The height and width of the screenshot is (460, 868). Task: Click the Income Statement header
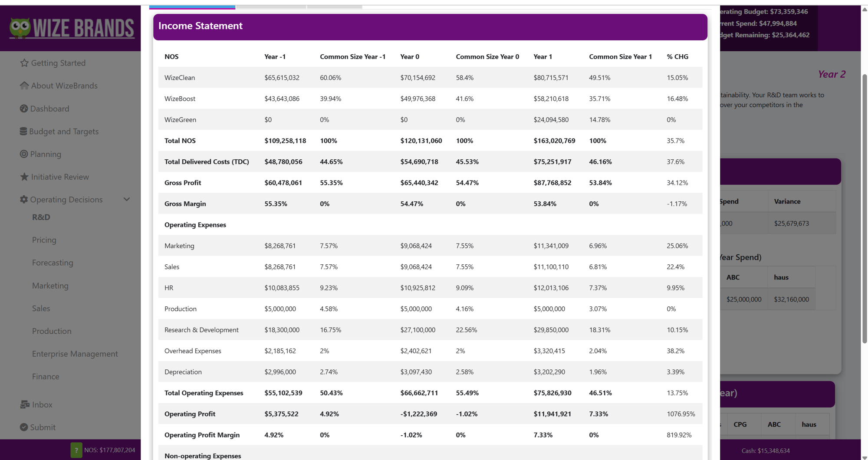pos(430,27)
